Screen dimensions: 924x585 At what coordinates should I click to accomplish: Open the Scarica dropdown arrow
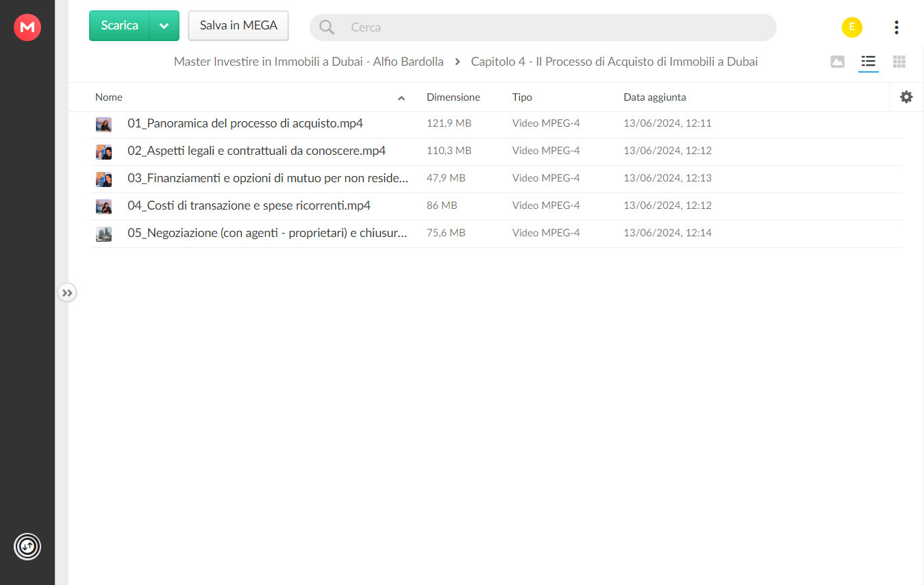click(x=164, y=26)
